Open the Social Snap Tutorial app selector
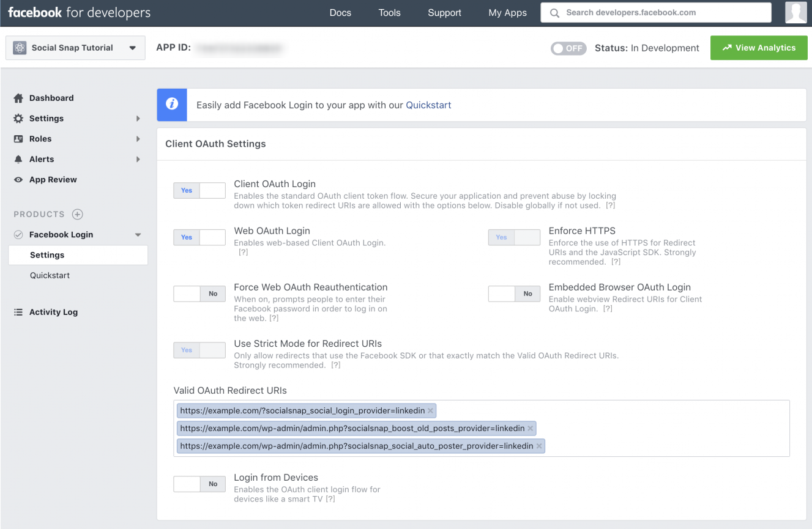This screenshot has width=812, height=529. click(x=75, y=47)
